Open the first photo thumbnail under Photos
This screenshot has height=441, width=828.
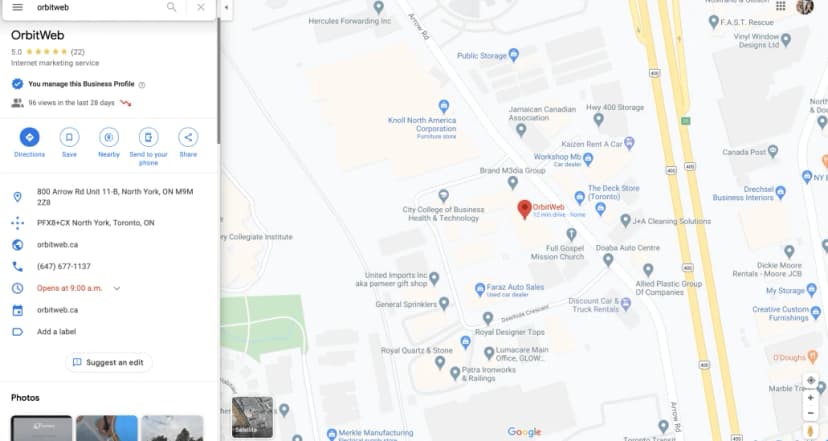tap(42, 428)
